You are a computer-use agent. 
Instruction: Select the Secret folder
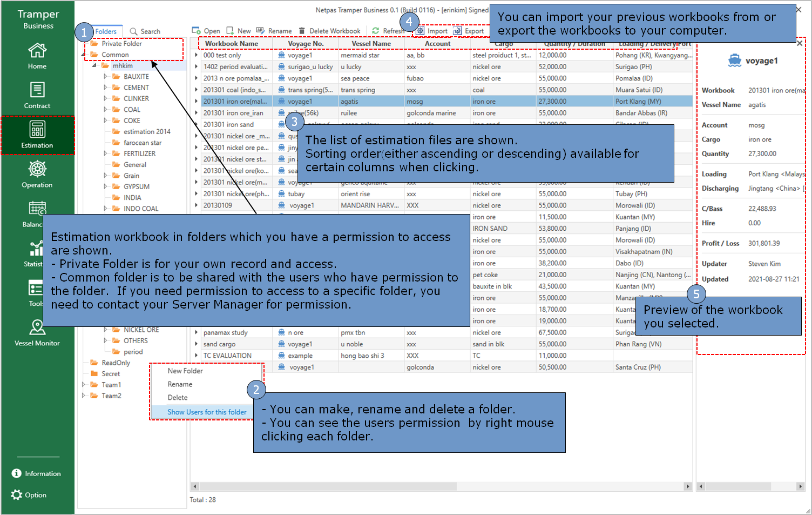[x=111, y=373]
